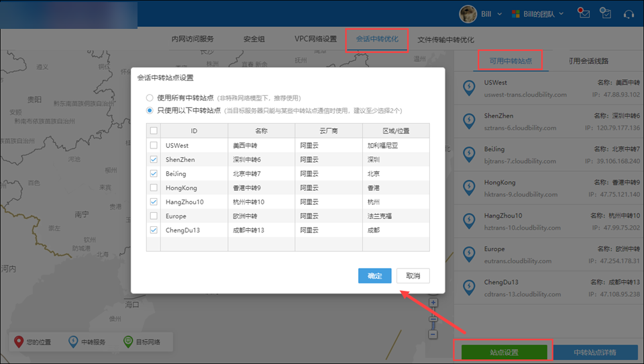The width and height of the screenshot is (644, 364).
Task: Open the 安全组 tab
Action: 254,39
